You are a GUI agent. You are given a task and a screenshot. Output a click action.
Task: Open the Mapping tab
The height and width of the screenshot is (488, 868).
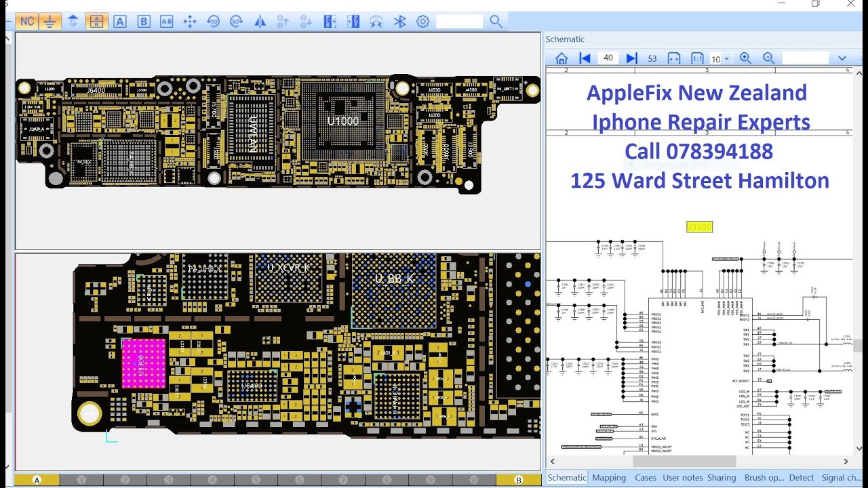[x=609, y=477]
